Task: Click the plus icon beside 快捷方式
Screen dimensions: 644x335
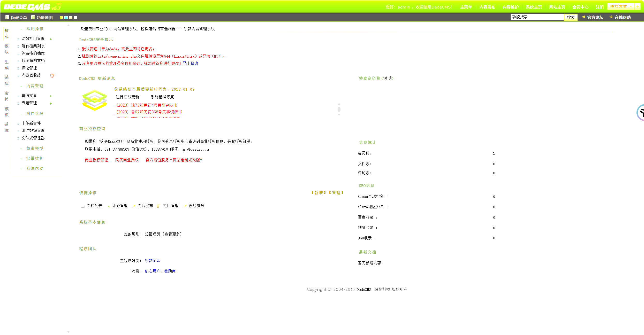Action: tap(638, 7)
